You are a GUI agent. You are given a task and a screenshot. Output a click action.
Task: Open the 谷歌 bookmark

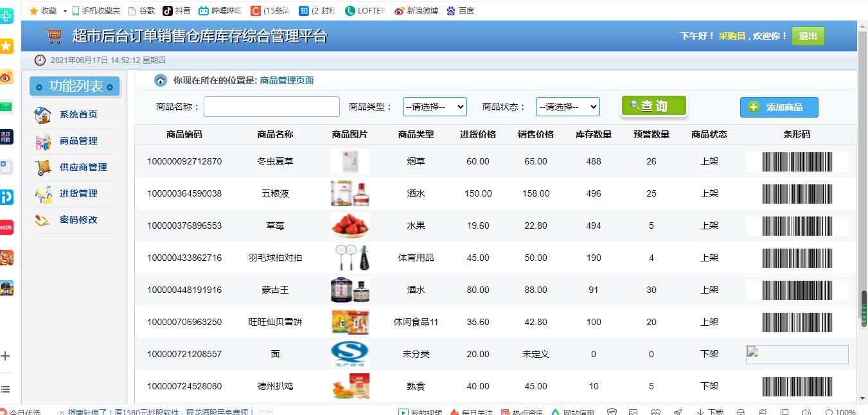pyautogui.click(x=142, y=11)
